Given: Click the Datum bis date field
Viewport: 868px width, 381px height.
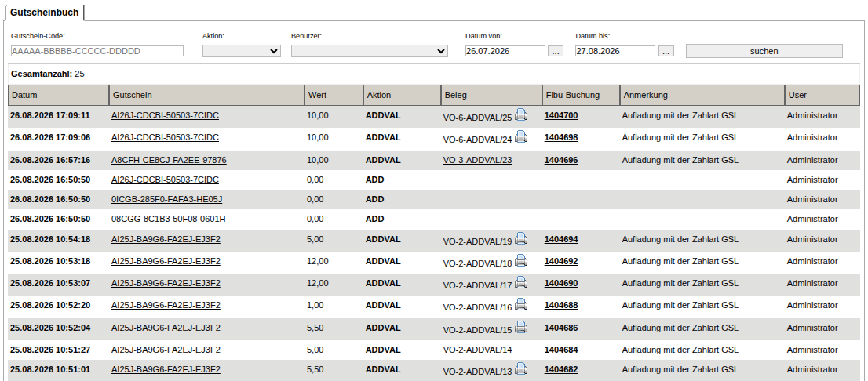Looking at the screenshot, I should 615,51.
